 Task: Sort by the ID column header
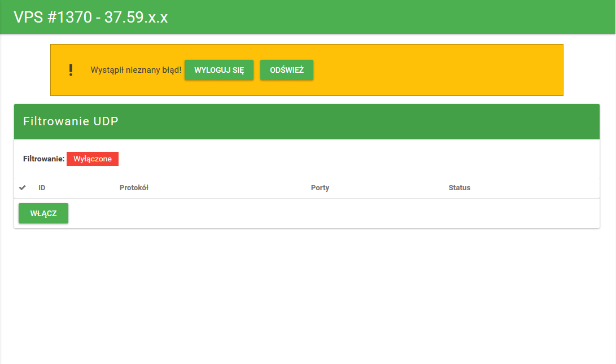pos(42,187)
